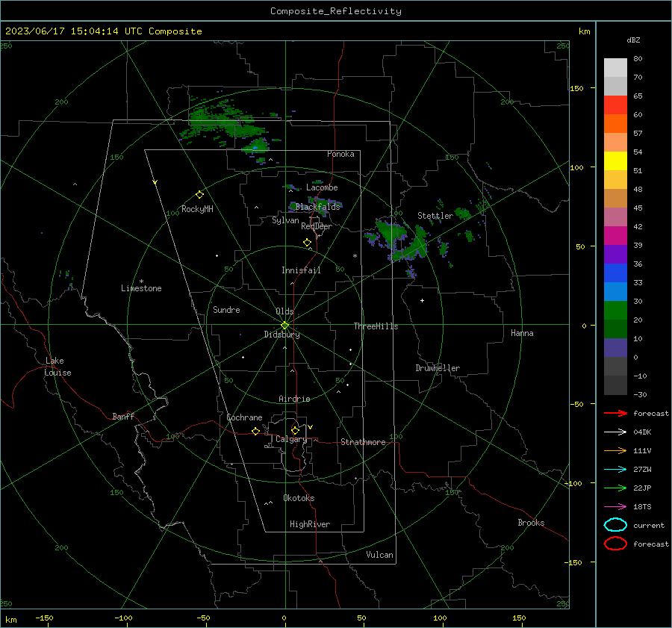
Task: Click the magenta 18TS arrow icon
Action: click(x=615, y=507)
